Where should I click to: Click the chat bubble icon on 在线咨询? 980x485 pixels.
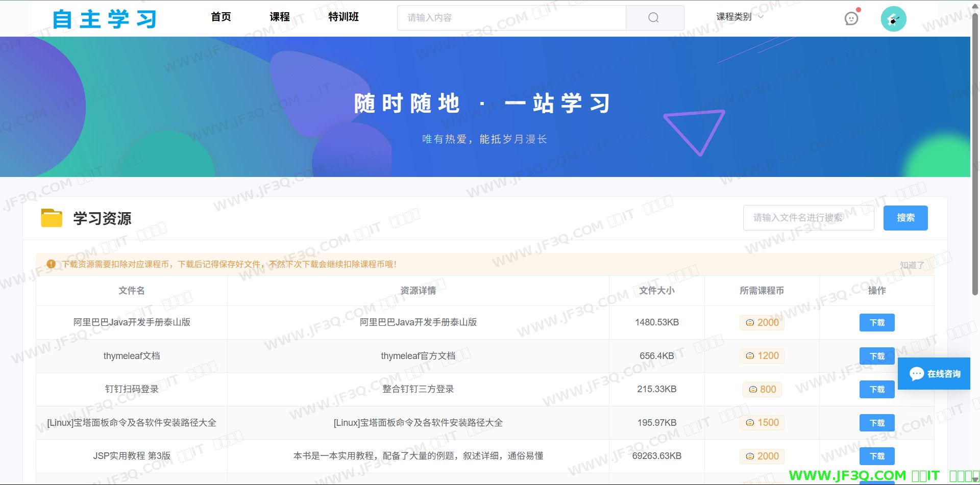pos(916,374)
